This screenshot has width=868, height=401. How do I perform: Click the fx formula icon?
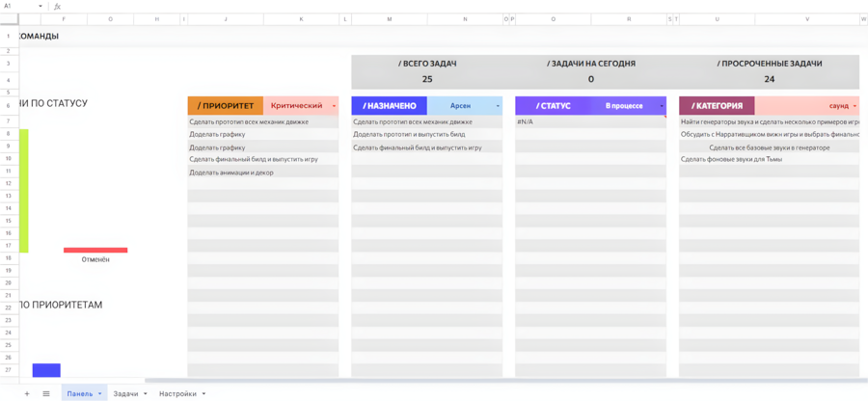[57, 6]
